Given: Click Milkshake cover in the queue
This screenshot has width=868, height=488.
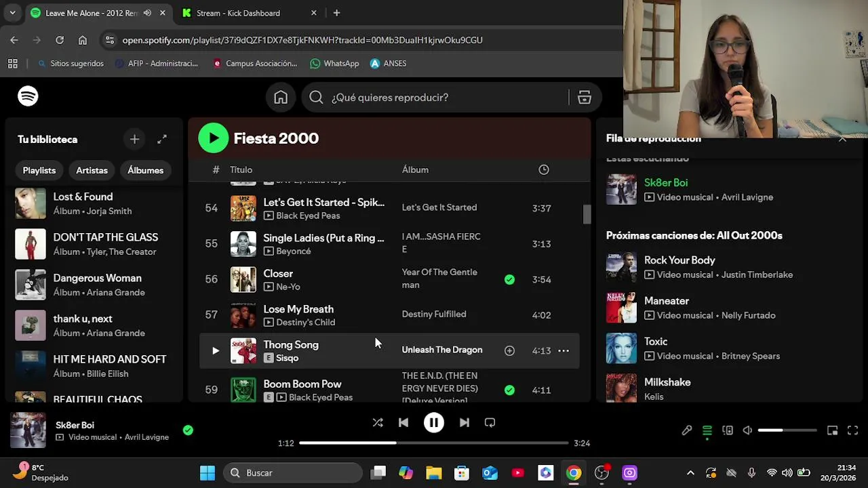Looking at the screenshot, I should pyautogui.click(x=621, y=388).
